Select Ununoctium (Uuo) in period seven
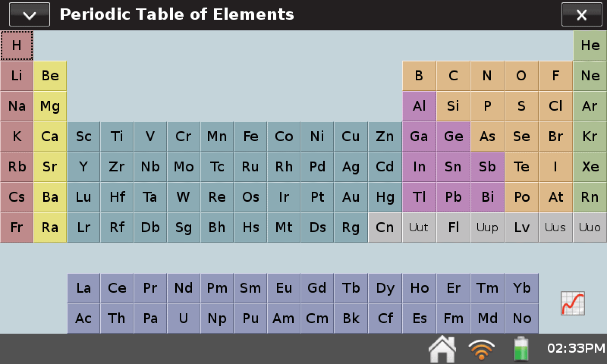 (590, 227)
